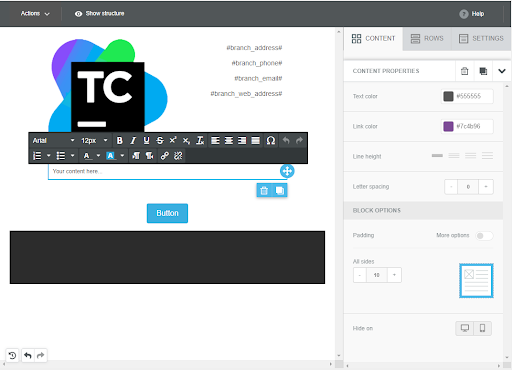
Task: Open Help in top bar
Action: pyautogui.click(x=472, y=14)
